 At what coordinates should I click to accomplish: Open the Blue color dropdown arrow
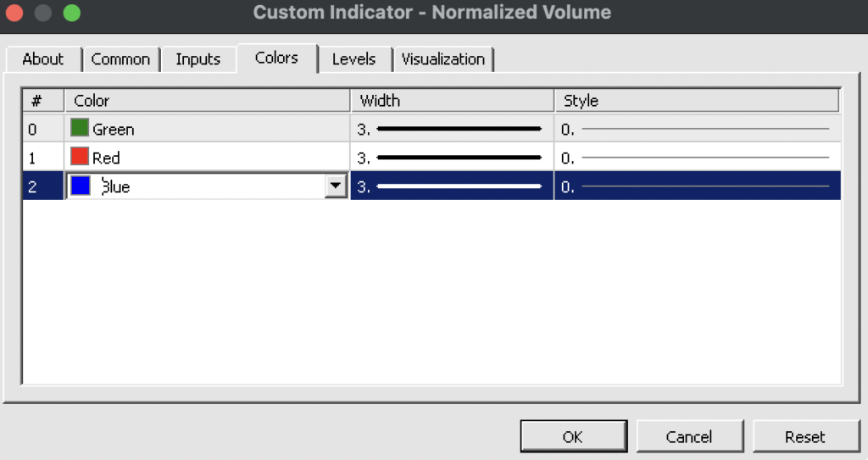[337, 186]
